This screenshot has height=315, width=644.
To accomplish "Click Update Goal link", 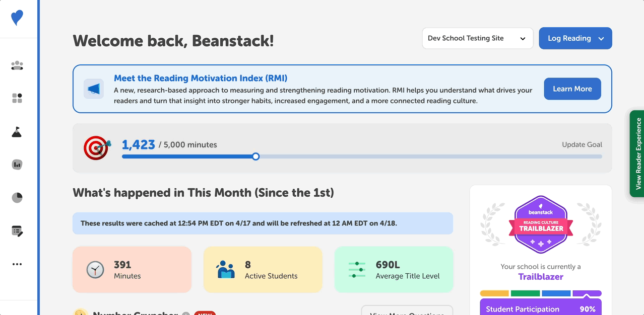I will click(x=582, y=144).
